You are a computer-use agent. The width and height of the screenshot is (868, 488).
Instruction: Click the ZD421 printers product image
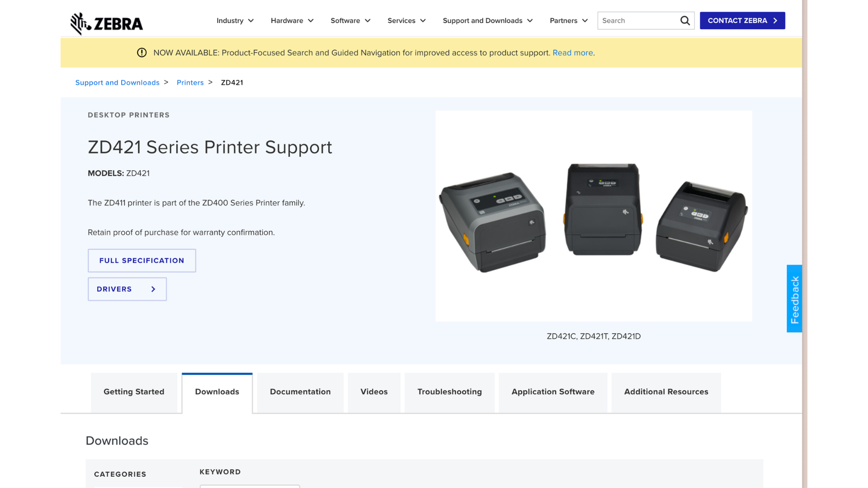(594, 216)
